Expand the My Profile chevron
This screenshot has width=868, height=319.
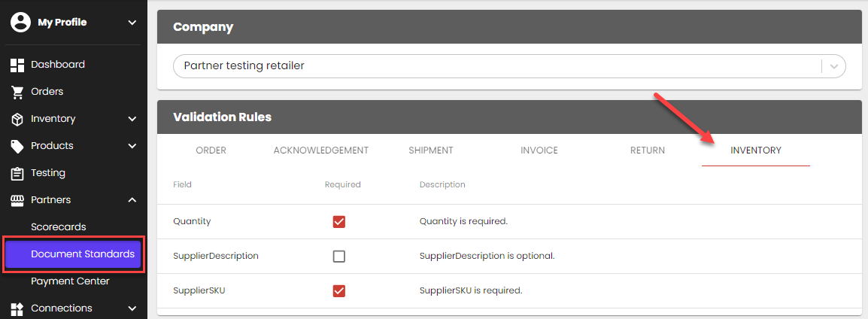pyautogui.click(x=132, y=23)
